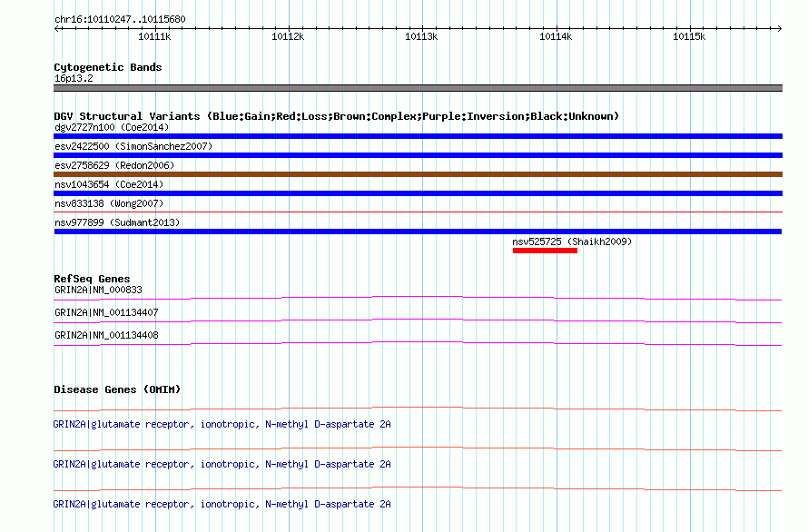The image size is (808, 532).
Task: Select the GRIN2A|NM_000833 transcript label
Action: (98, 291)
